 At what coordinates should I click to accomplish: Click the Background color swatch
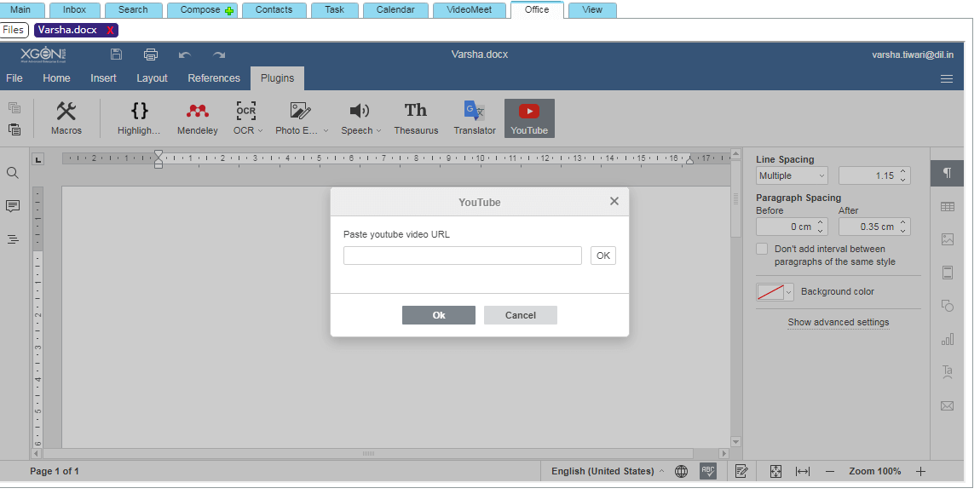770,291
